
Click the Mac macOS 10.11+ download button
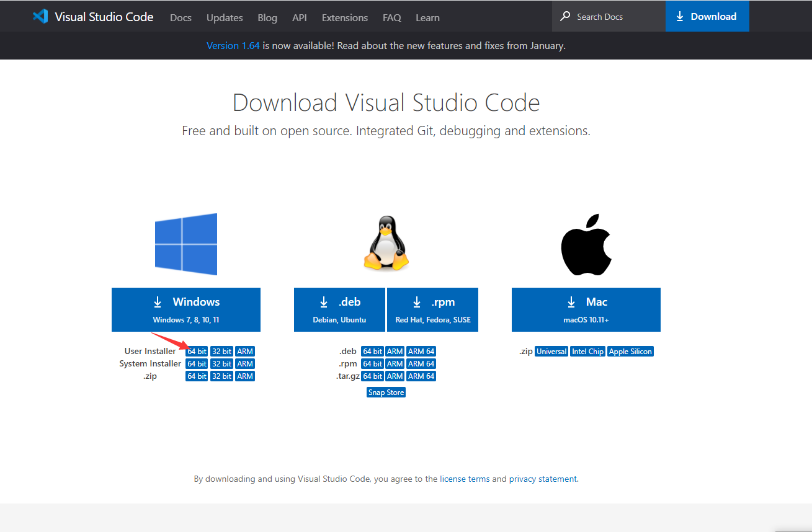click(x=586, y=309)
